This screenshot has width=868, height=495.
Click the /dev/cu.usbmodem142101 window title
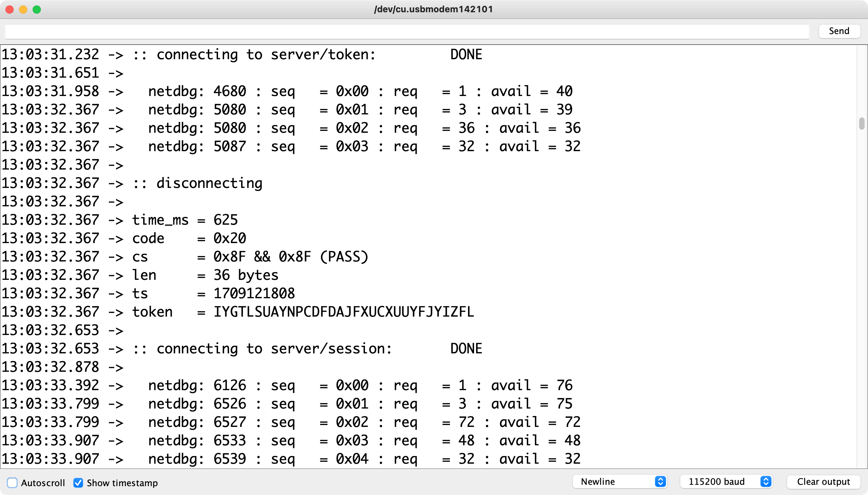[433, 9]
